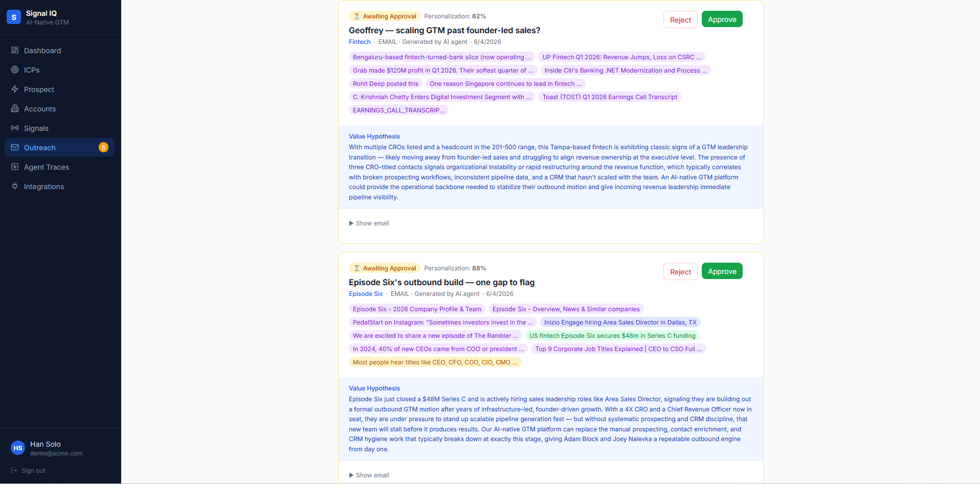Click the Grab made $120M profit tag

[x=443, y=70]
